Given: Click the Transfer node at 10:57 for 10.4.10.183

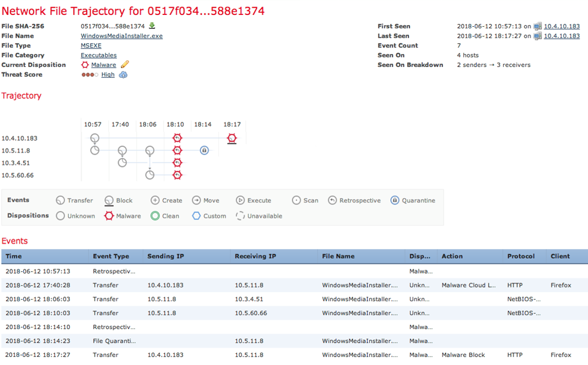Looking at the screenshot, I should pyautogui.click(x=94, y=138).
